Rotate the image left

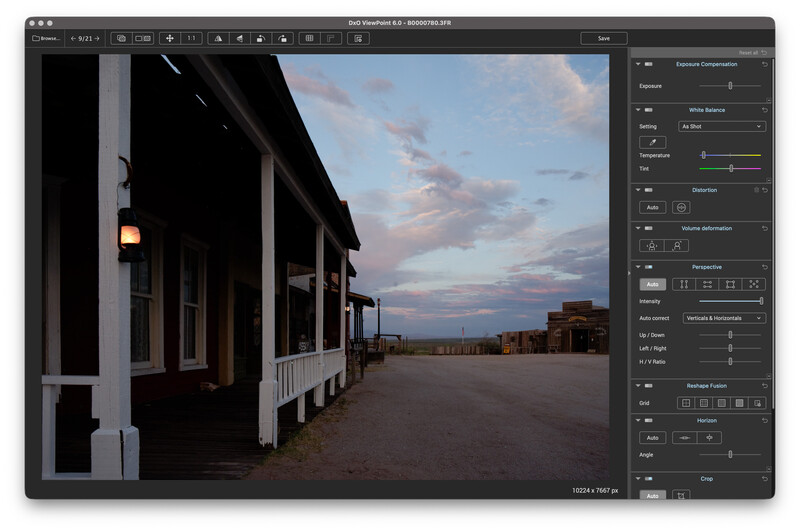coord(261,38)
